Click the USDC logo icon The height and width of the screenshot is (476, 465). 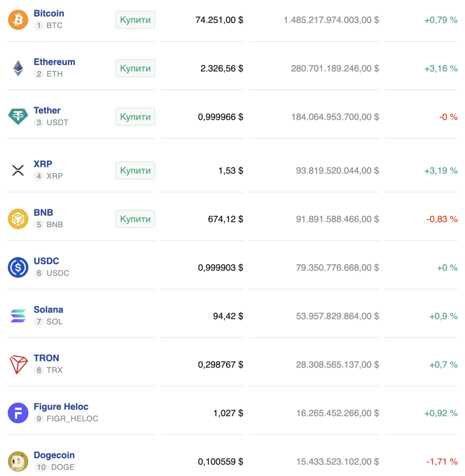coord(18,267)
